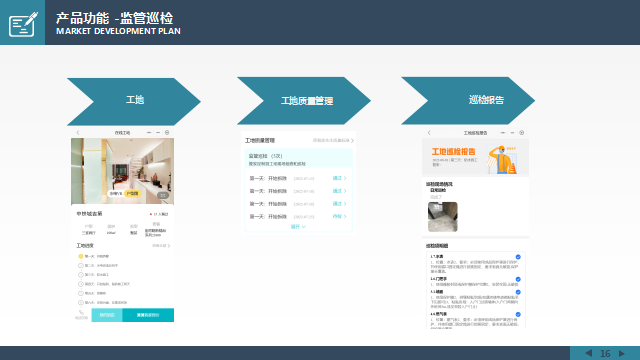Tap the dark teal button at phone bottom
640x360 pixels.
tap(148, 315)
